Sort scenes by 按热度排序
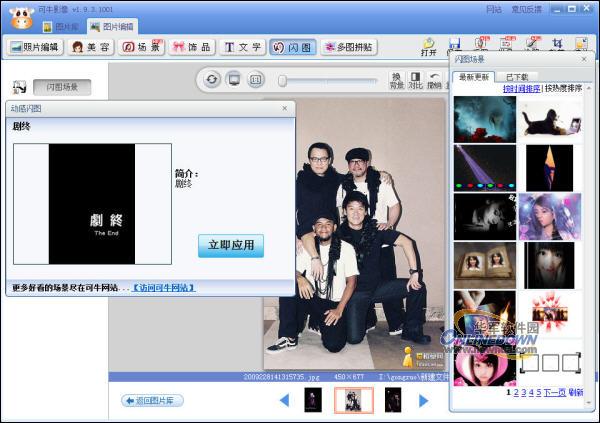600x423 pixels. pos(565,89)
